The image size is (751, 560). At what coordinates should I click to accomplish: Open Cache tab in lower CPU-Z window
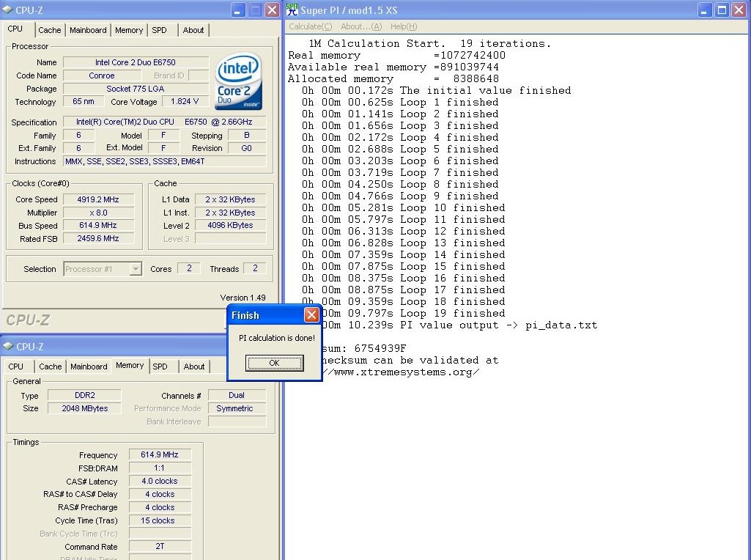[x=51, y=366]
